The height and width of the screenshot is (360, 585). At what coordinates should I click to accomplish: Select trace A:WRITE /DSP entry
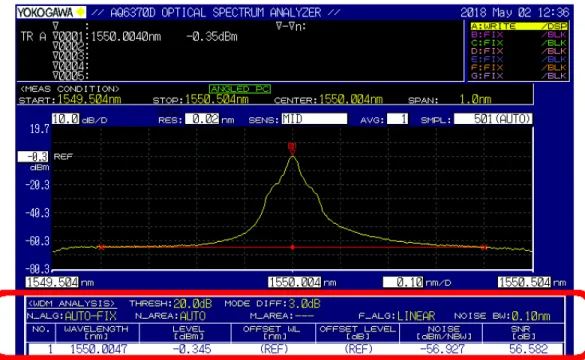click(x=519, y=26)
